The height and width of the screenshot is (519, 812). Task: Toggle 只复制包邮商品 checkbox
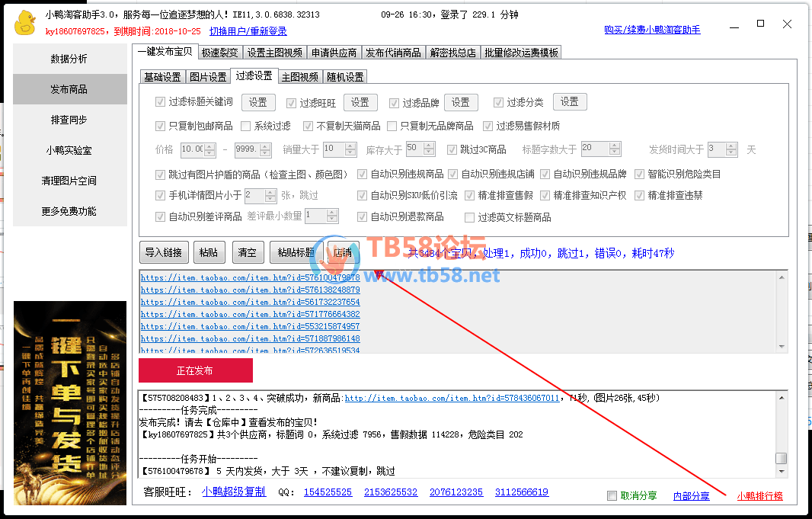160,126
